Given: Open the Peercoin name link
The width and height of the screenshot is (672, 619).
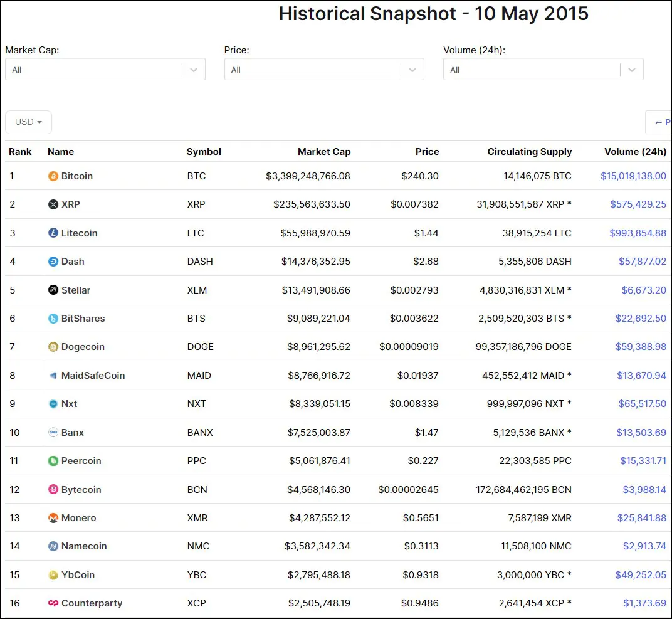Looking at the screenshot, I should click(81, 461).
